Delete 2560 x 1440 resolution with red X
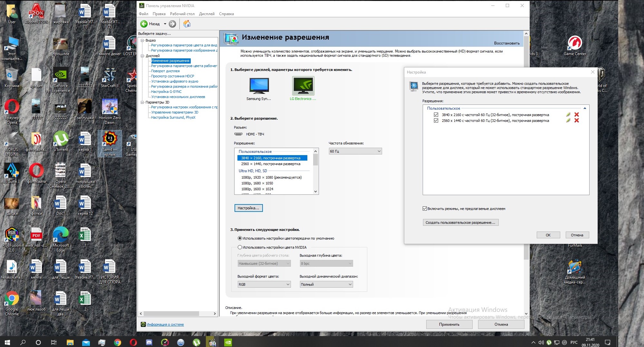This screenshot has width=644, height=347. pyautogui.click(x=577, y=121)
